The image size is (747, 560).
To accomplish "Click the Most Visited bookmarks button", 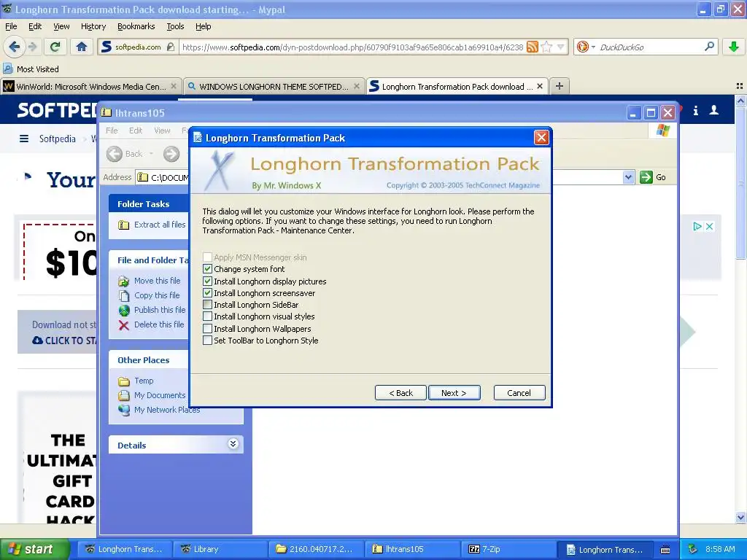I will coord(31,69).
